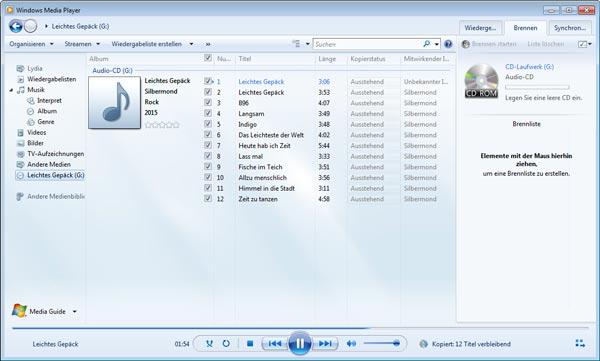600x361 pixels.
Task: Skip to previous track
Action: pos(275,343)
